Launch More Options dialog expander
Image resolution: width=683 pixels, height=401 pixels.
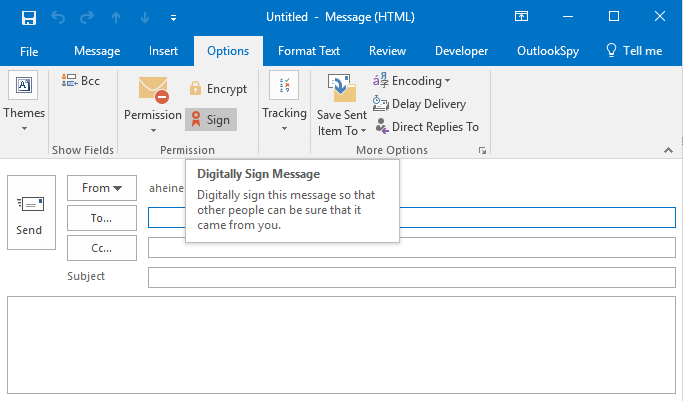[x=483, y=151]
